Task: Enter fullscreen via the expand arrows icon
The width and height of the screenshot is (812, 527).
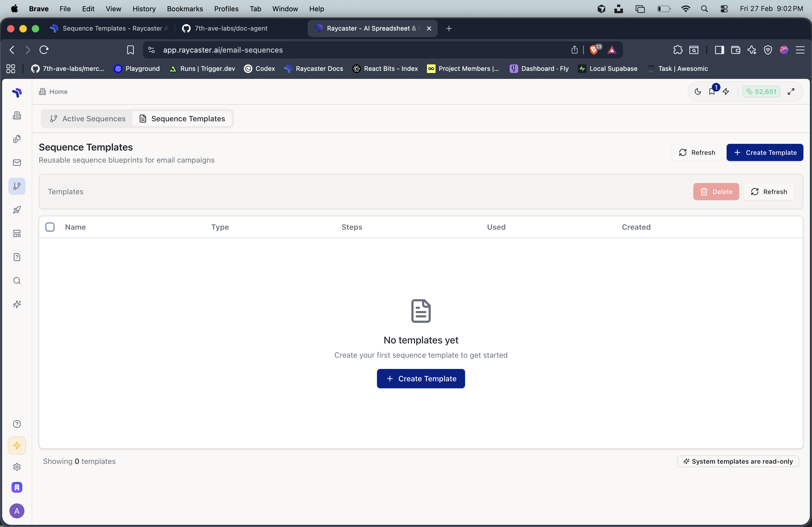Action: coord(792,91)
